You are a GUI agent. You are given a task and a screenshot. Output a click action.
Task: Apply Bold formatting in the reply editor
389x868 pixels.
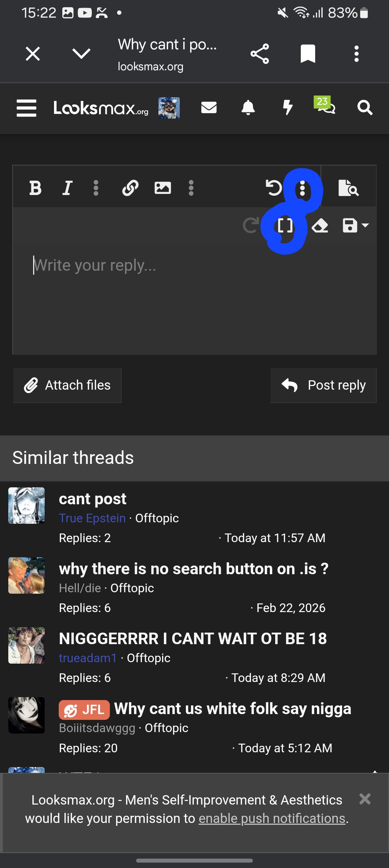pyautogui.click(x=35, y=187)
